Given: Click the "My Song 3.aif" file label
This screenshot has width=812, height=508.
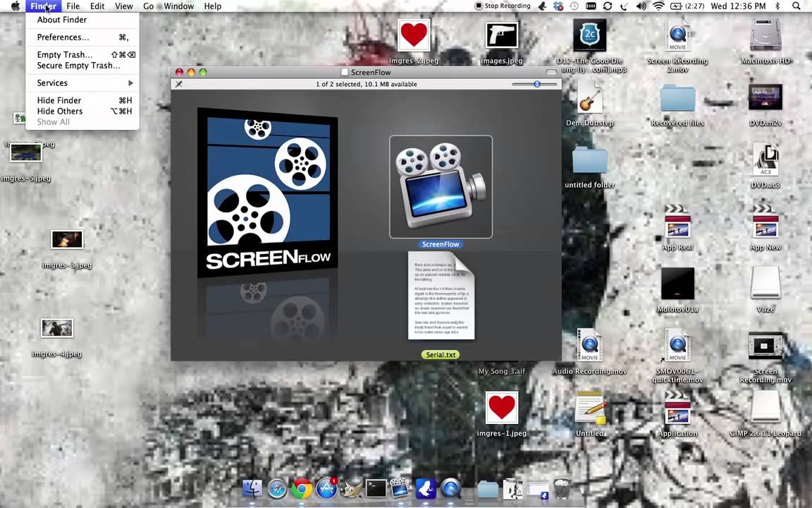Looking at the screenshot, I should (x=501, y=371).
